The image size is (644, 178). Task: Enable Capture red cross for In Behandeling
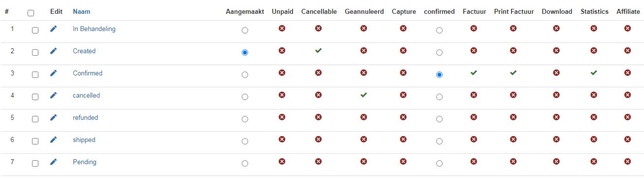(403, 29)
